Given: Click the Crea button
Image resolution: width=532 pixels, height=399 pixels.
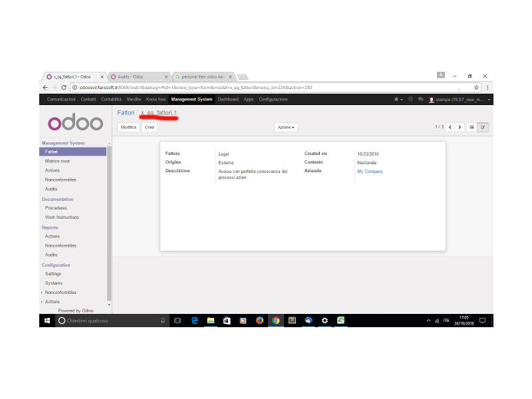Looking at the screenshot, I should [x=149, y=127].
